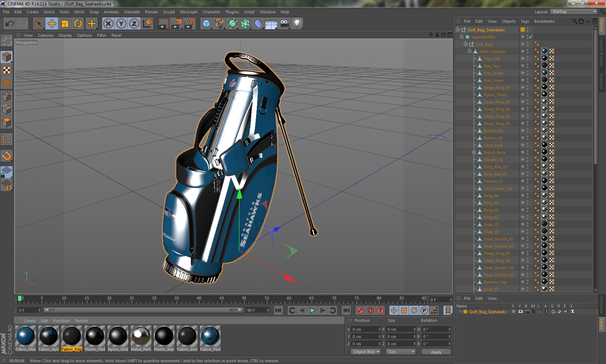This screenshot has height=364, width=606.
Task: Expand the Bipod_Base tree node
Action: tap(474, 152)
